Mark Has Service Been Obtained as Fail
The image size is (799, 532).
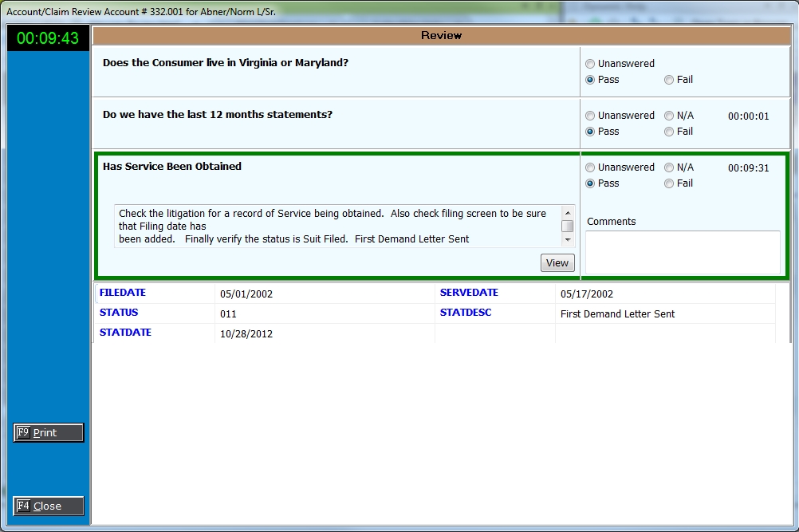tap(669, 183)
